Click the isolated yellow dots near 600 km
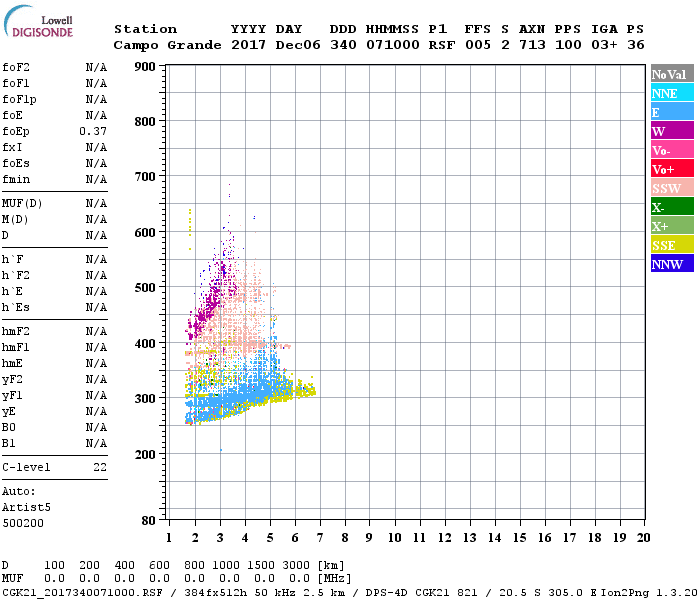700x600 pixels. click(190, 228)
